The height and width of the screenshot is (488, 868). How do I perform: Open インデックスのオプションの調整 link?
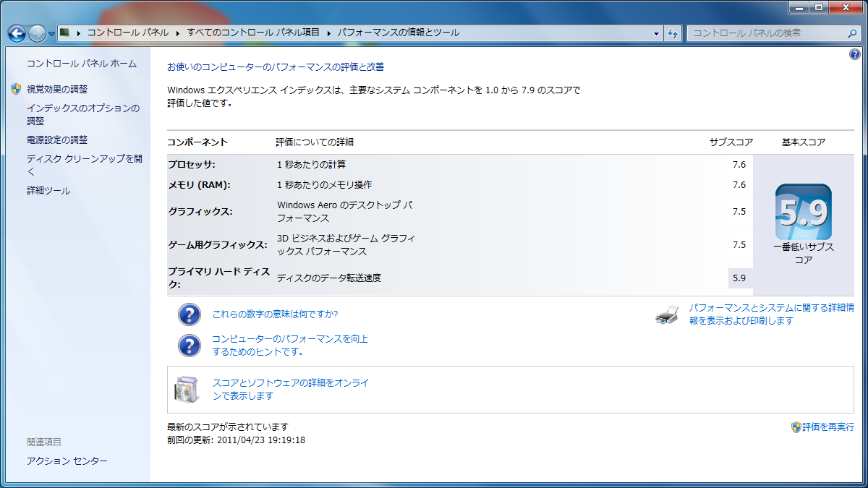(x=83, y=114)
